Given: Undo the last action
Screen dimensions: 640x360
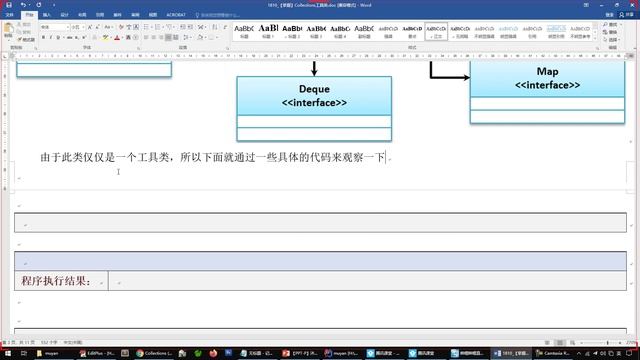Looking at the screenshot, I should click(23, 5).
